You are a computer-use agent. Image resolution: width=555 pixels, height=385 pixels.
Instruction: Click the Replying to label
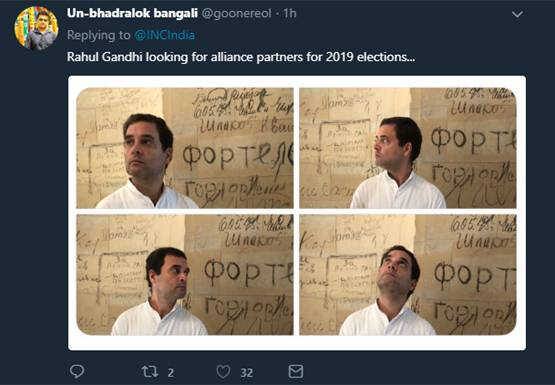click(x=99, y=35)
